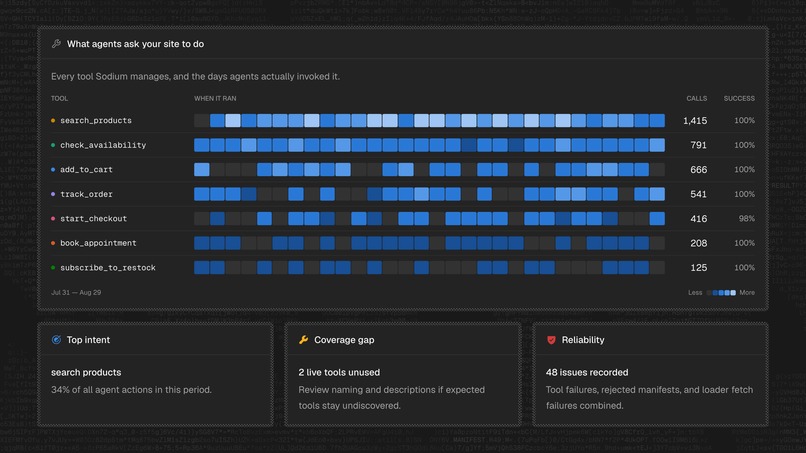
Task: Click the 48 issues recorded text
Action: click(x=587, y=372)
